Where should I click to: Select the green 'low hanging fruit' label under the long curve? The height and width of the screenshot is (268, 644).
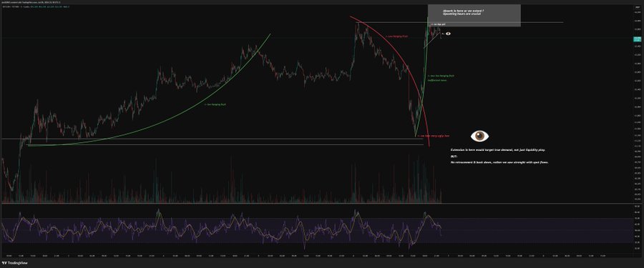click(215, 104)
